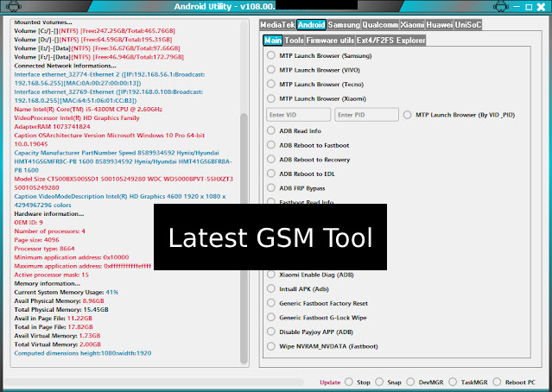552x392 pixels.
Task: Click the 'AdapterRAM 1073741824' line
Action: click(x=52, y=127)
